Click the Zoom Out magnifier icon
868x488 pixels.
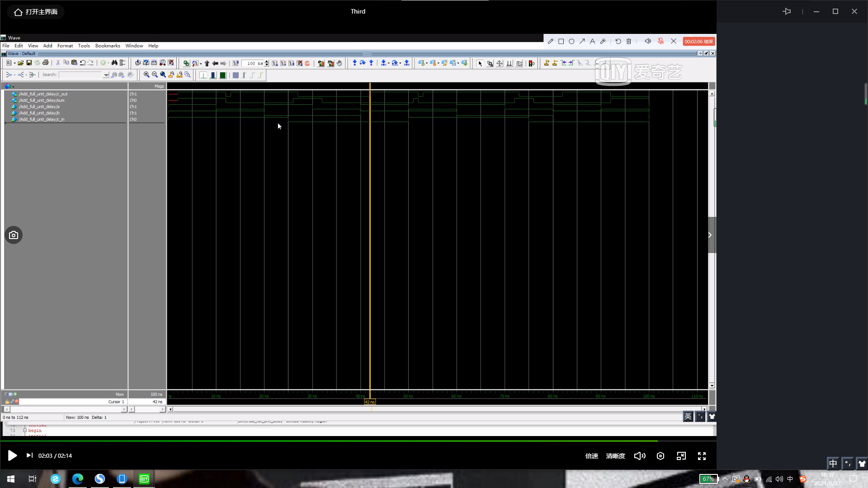[x=155, y=75]
